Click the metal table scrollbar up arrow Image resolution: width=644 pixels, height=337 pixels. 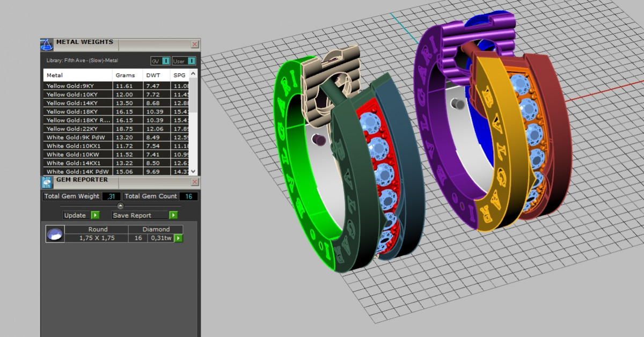tap(194, 72)
